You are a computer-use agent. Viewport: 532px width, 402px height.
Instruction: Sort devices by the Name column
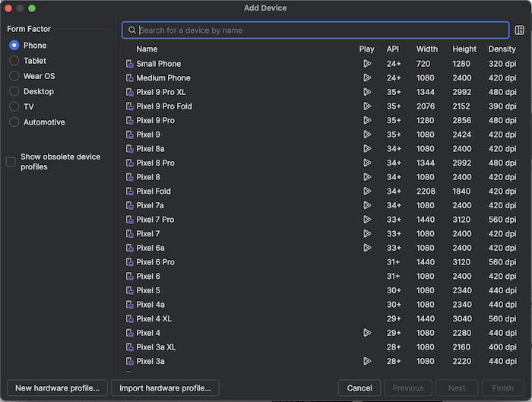(x=147, y=49)
